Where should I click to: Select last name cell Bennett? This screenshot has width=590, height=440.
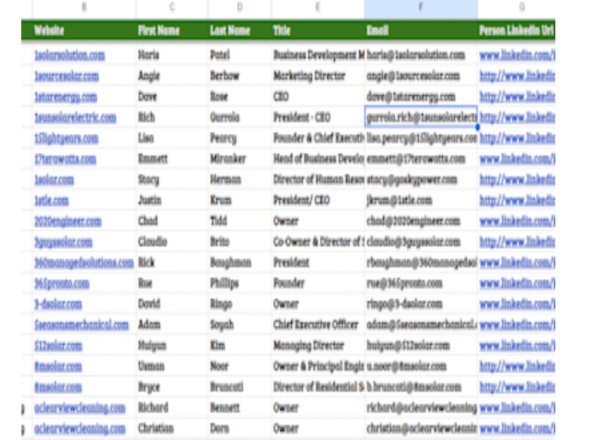239,408
